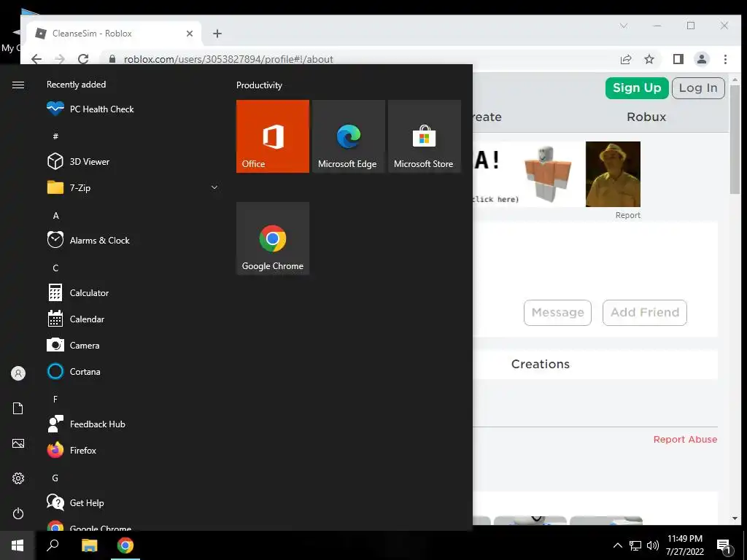This screenshot has width=747, height=560.
Task: Launch Firefox from app list
Action: [x=132, y=451]
